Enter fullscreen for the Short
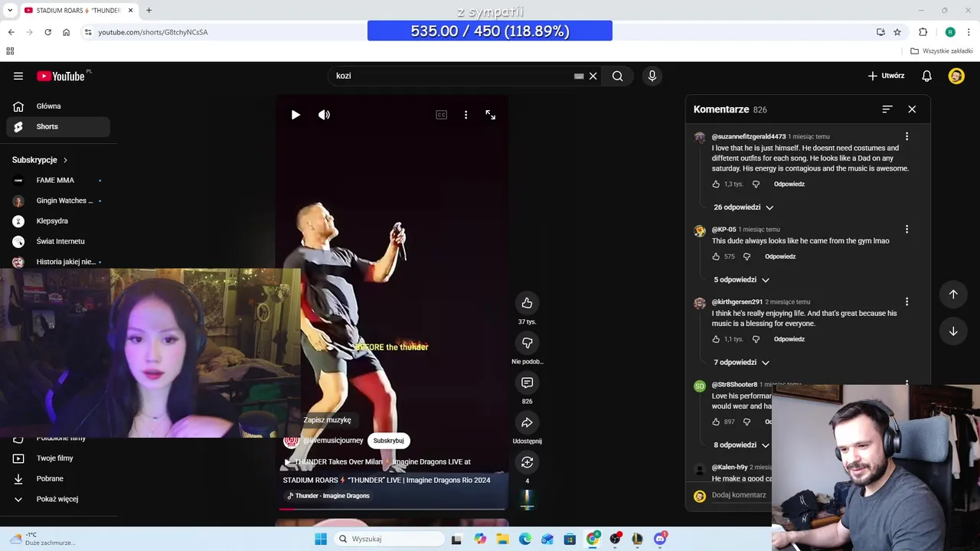The image size is (980, 551). pyautogui.click(x=490, y=115)
